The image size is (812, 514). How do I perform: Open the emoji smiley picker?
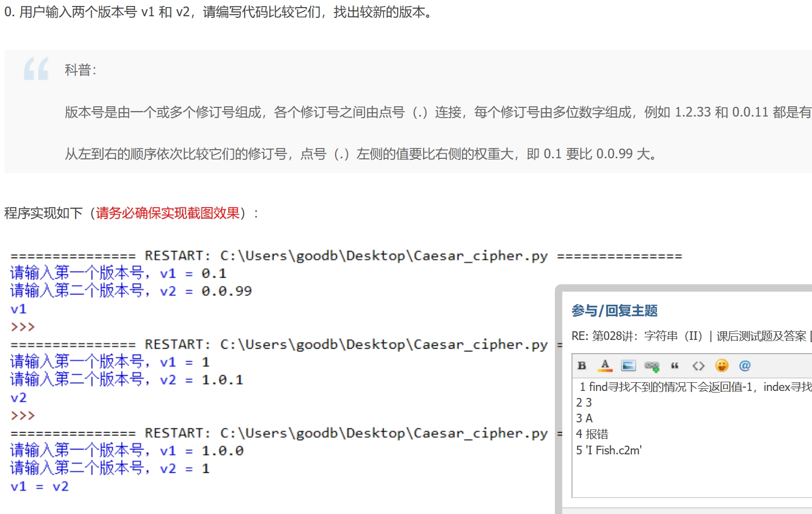click(722, 365)
